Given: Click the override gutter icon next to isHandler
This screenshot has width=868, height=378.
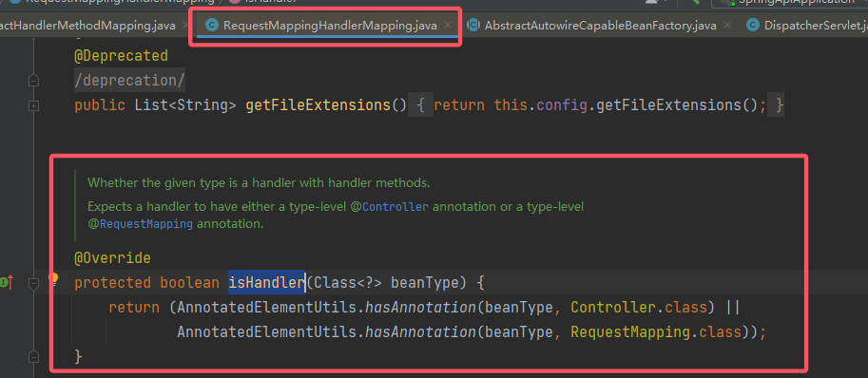Looking at the screenshot, I should point(7,282).
